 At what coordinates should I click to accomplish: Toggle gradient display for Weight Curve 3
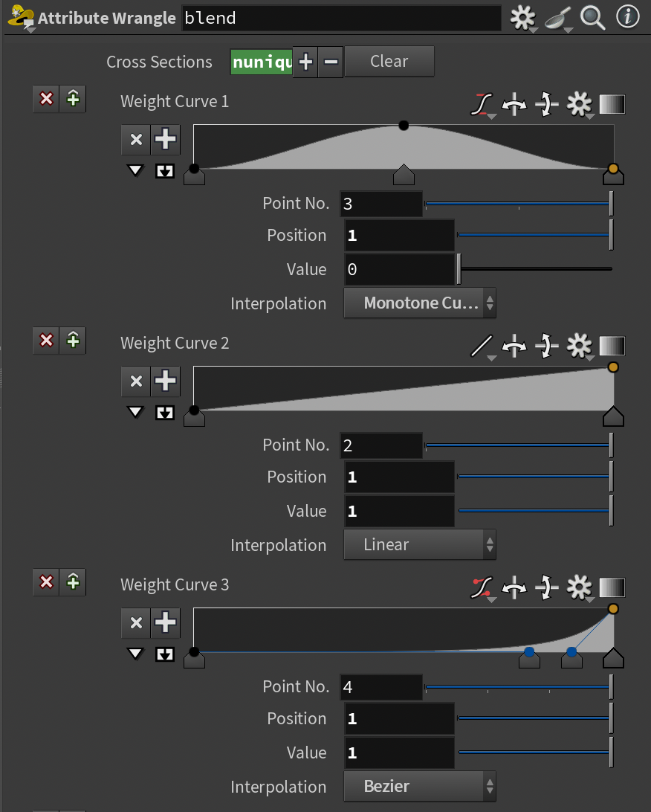pyautogui.click(x=612, y=588)
